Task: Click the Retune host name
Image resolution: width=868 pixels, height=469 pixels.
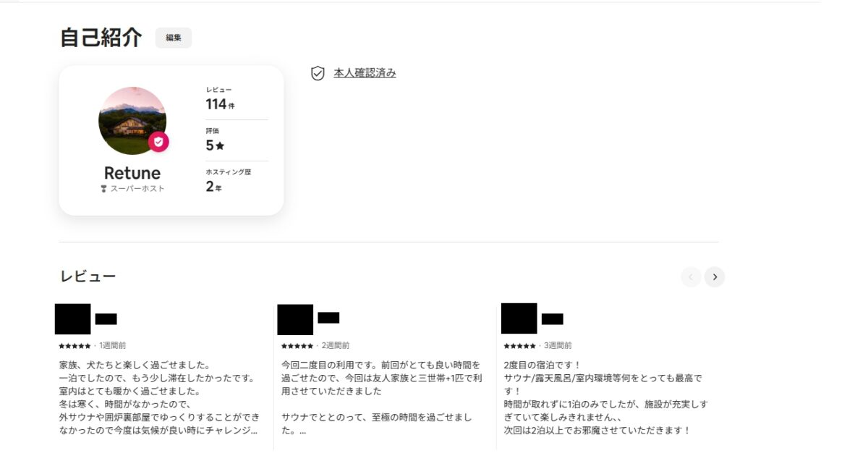Action: tap(132, 173)
